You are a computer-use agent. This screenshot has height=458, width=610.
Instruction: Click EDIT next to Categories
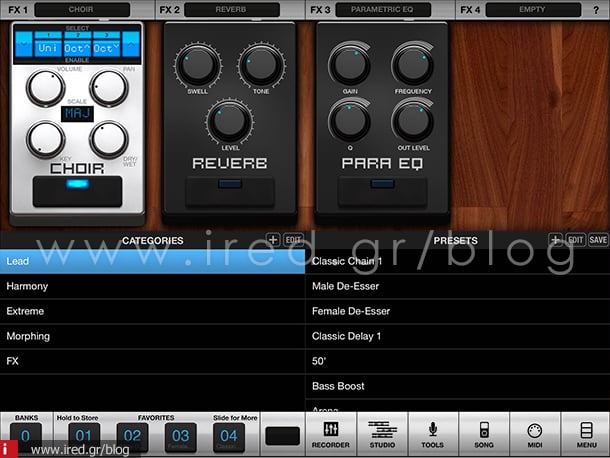pyautogui.click(x=293, y=240)
